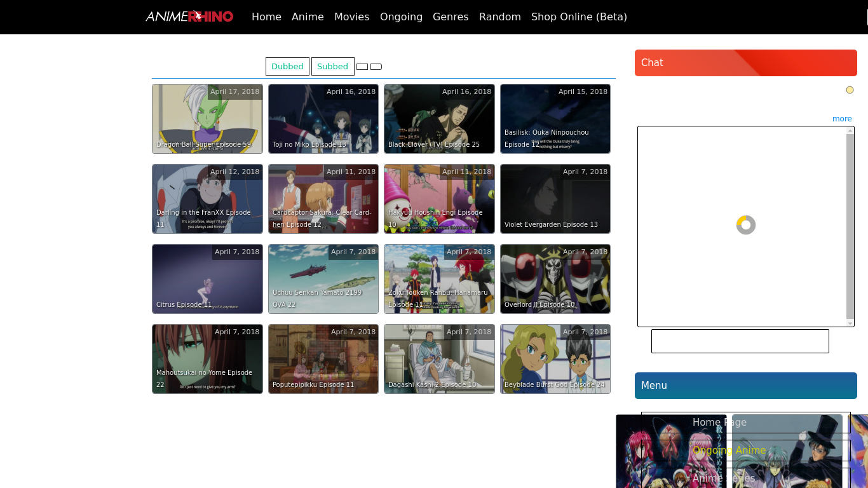Image resolution: width=868 pixels, height=488 pixels.
Task: Open Ongoing in the top navigation
Action: coord(401,17)
